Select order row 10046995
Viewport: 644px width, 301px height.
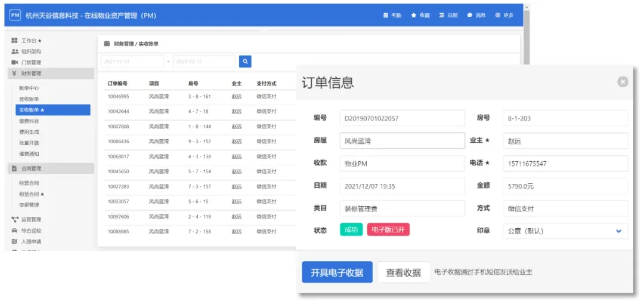[200, 97]
